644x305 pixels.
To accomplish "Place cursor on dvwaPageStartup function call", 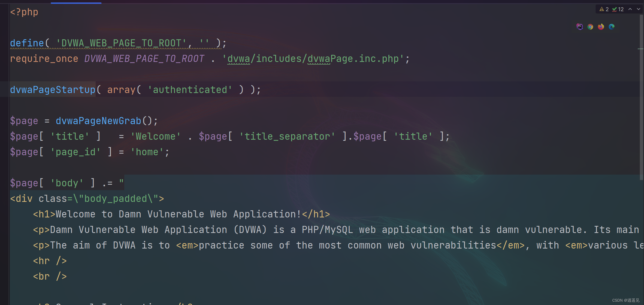I will point(53,90).
